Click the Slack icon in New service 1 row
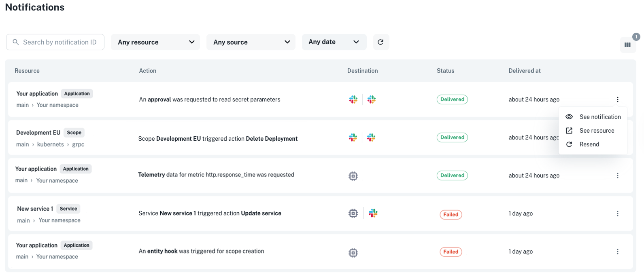 [x=373, y=213]
